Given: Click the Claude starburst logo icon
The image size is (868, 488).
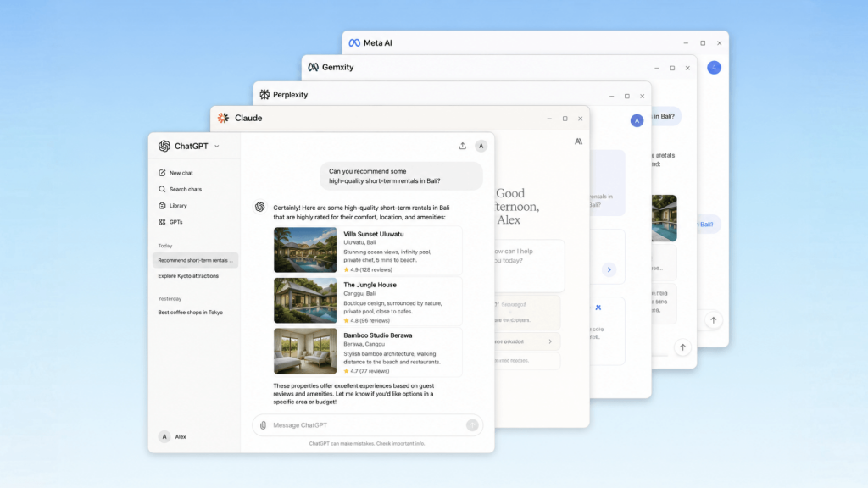Looking at the screenshot, I should [223, 118].
